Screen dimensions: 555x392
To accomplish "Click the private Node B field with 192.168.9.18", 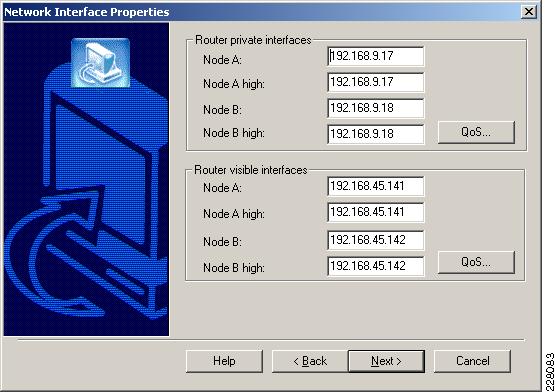I will click(x=376, y=108).
